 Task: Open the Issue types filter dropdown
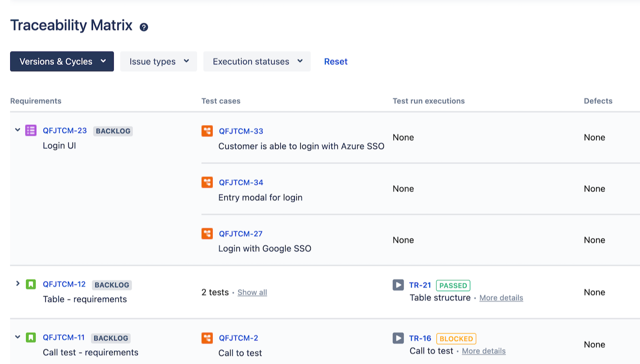point(159,61)
